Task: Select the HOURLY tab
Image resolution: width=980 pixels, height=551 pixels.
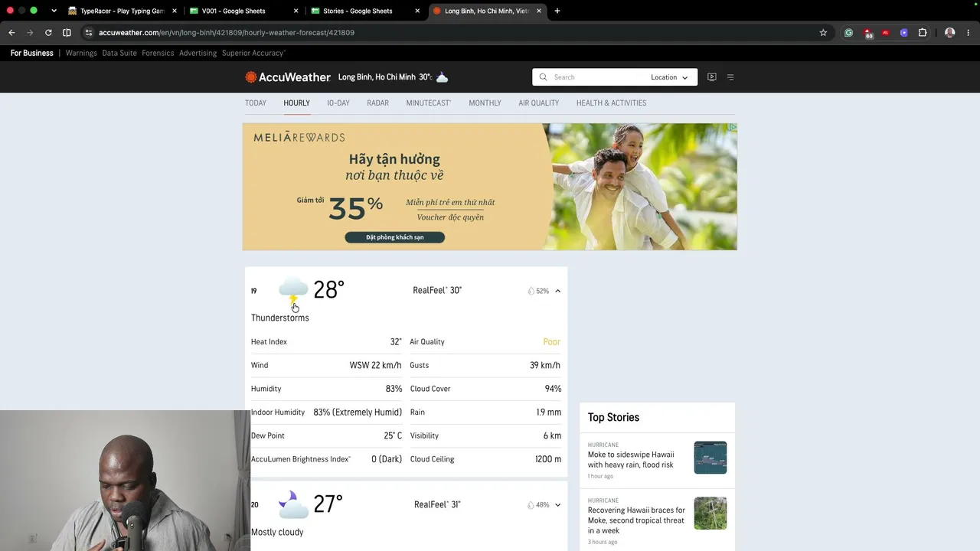Action: (x=296, y=103)
